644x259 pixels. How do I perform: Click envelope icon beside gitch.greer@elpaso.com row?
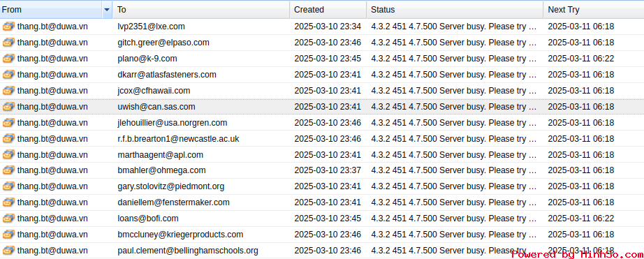(x=8, y=43)
